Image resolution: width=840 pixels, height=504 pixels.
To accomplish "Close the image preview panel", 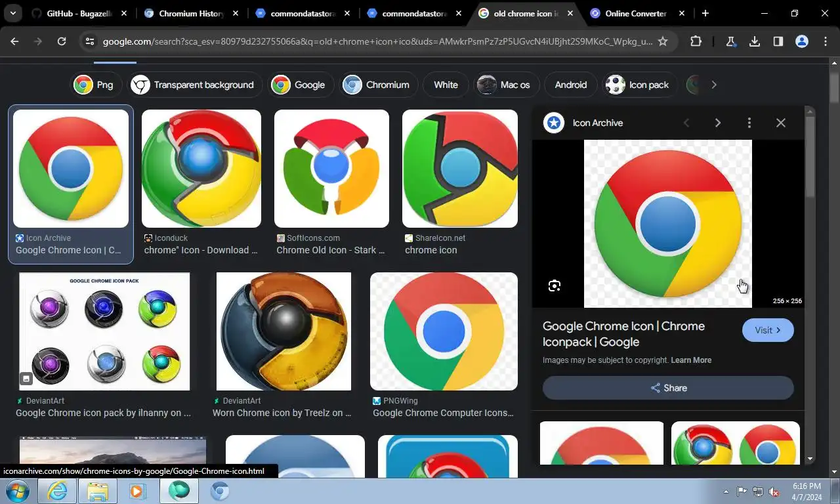I will click(780, 123).
